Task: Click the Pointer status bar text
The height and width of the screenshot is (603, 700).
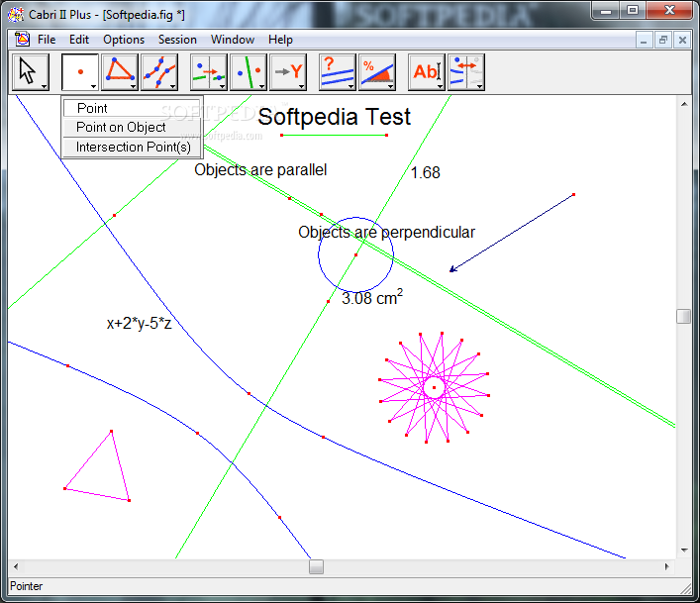Action: [x=27, y=586]
